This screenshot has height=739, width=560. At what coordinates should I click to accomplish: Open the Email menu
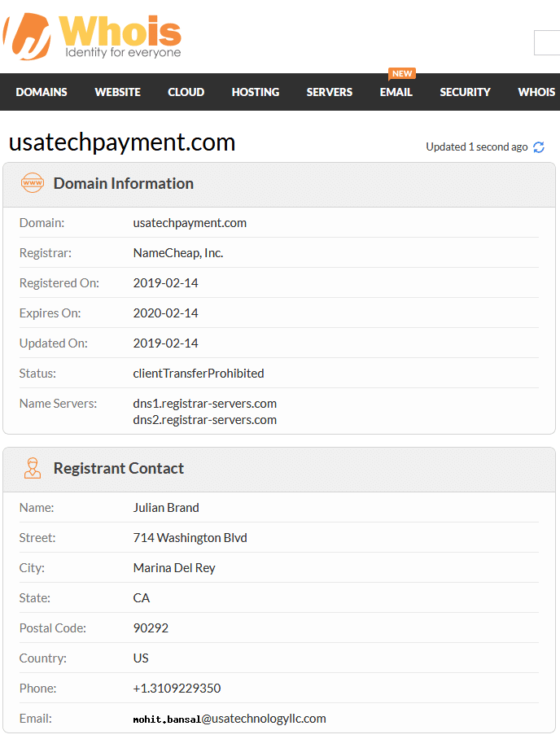point(396,92)
